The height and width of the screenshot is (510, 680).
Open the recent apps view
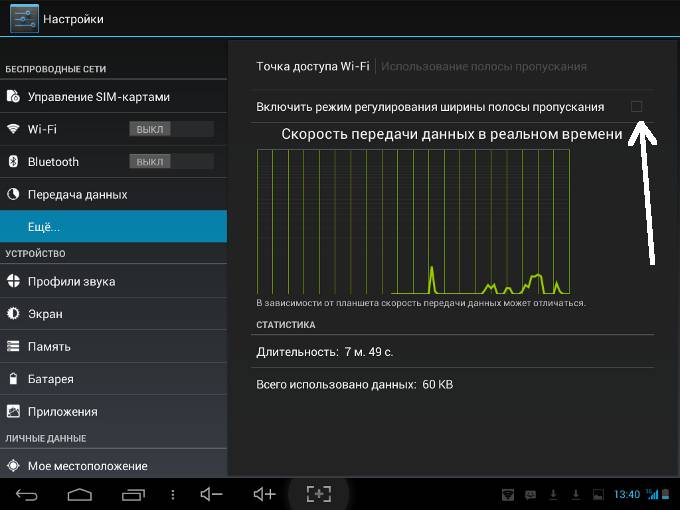pyautogui.click(x=133, y=494)
